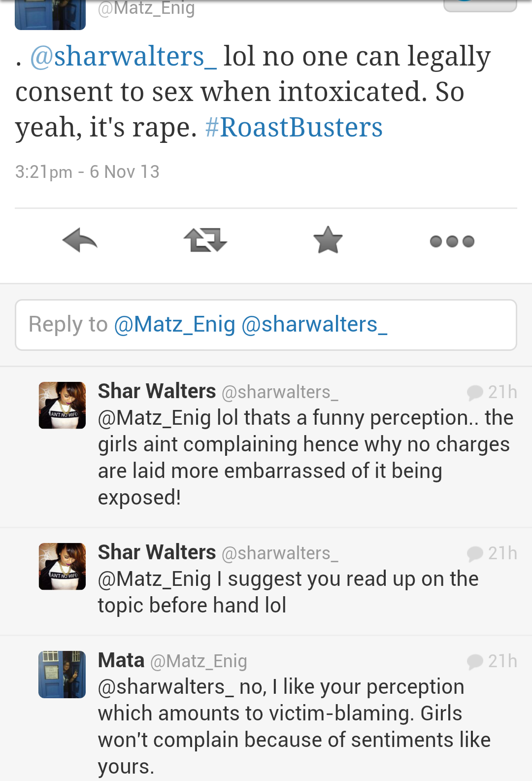Tap Mata's blue police box avatar in replies
The image size is (532, 781).
point(63,674)
